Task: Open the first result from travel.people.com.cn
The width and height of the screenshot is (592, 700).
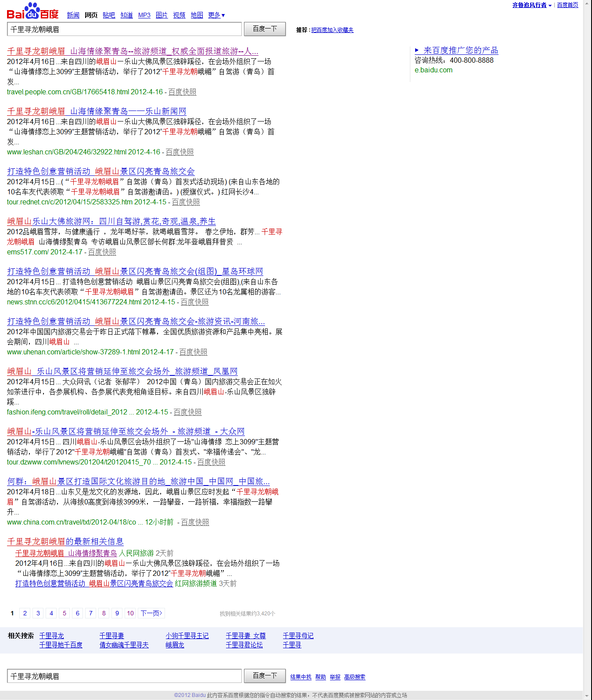Action: [133, 51]
